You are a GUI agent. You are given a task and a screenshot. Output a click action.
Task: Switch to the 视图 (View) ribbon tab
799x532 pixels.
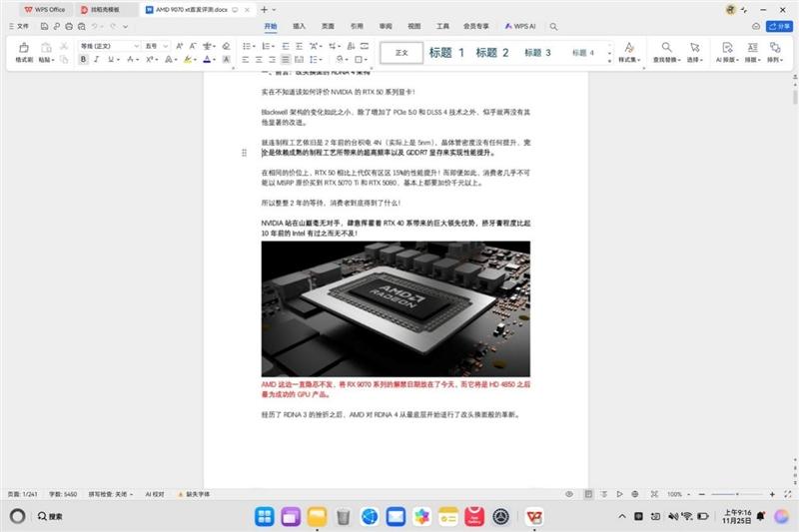[414, 26]
